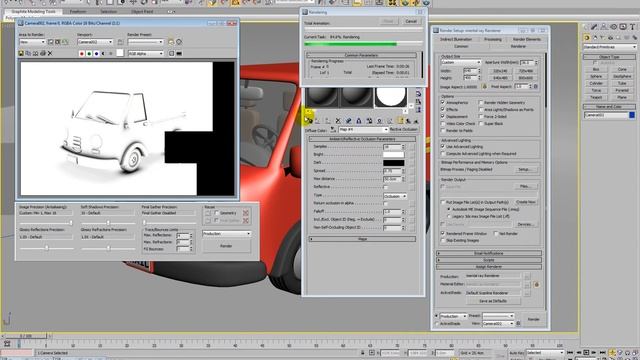This screenshot has height=360, width=640.
Task: Switch to Processing tab
Action: (493, 39)
